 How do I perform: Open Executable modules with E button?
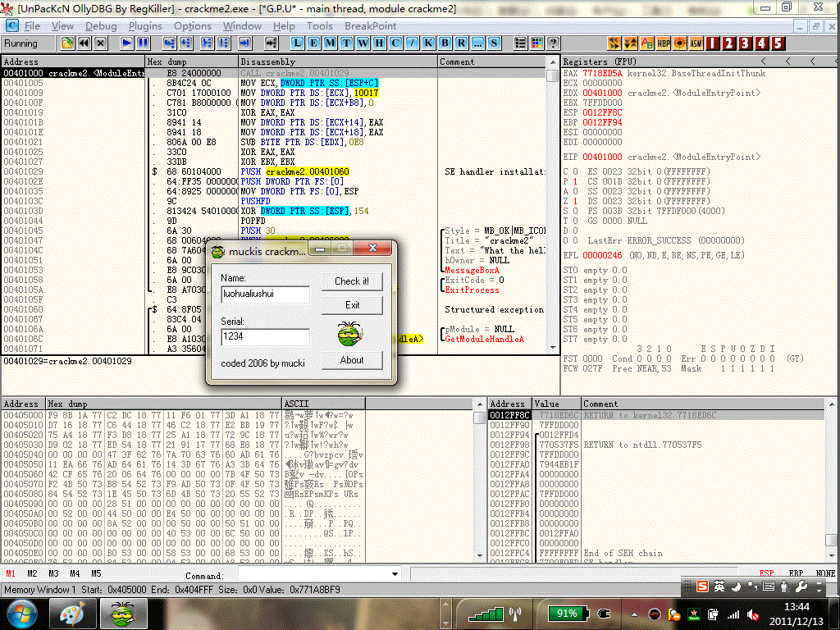pos(313,43)
